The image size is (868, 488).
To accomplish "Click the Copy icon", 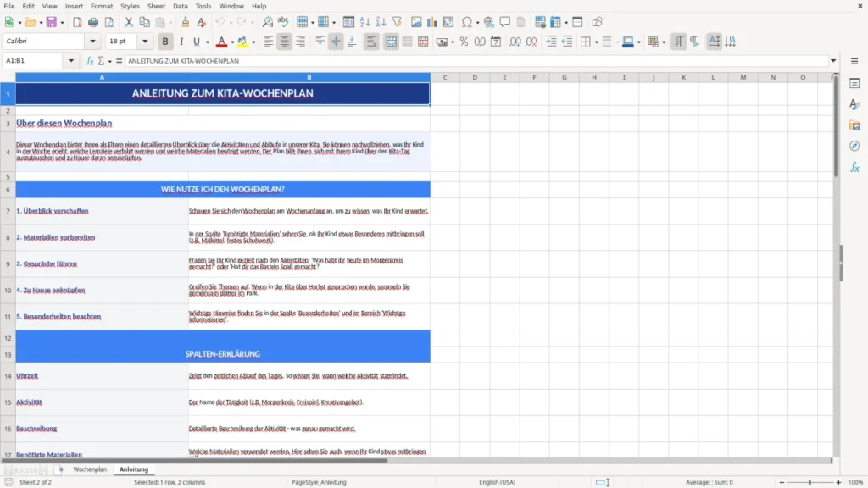I will [144, 22].
